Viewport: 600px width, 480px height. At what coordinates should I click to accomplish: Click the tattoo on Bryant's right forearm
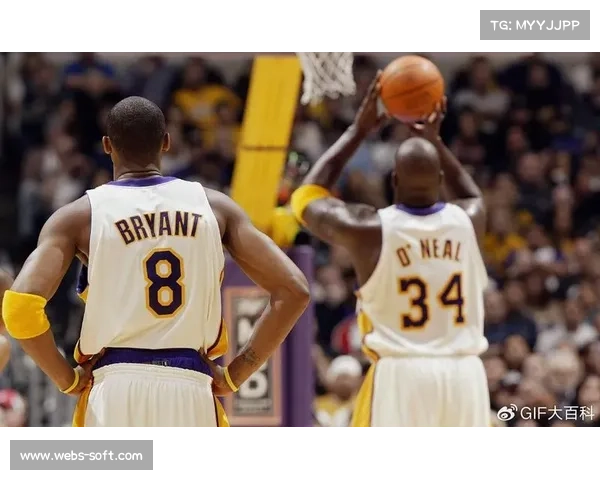tap(248, 358)
